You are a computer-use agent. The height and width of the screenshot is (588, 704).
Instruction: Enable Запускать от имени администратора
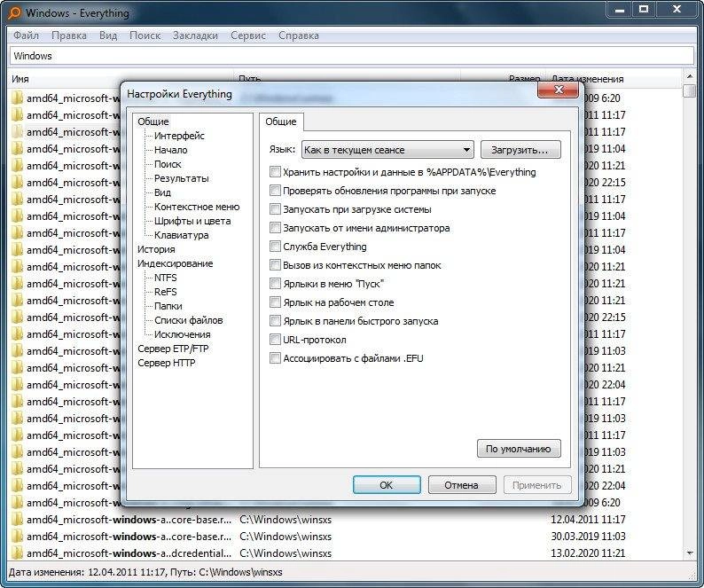pos(275,228)
